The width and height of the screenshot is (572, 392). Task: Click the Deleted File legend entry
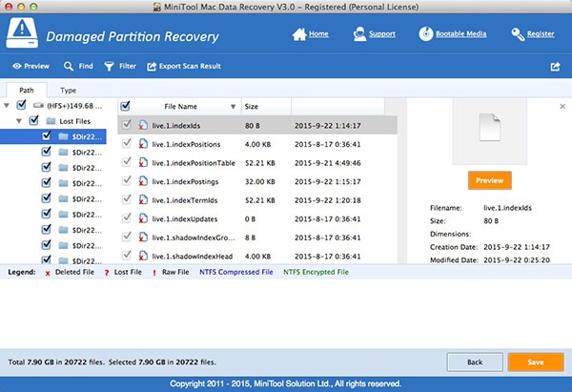[70, 272]
